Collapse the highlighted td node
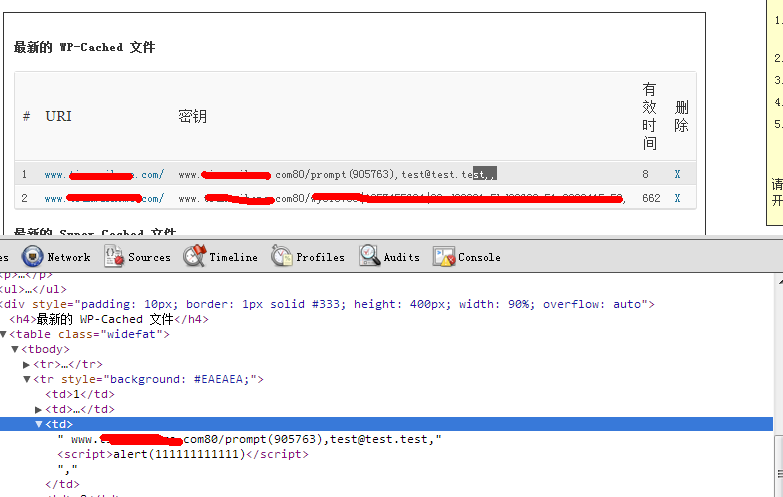Image resolution: width=783 pixels, height=497 pixels. coord(38,425)
